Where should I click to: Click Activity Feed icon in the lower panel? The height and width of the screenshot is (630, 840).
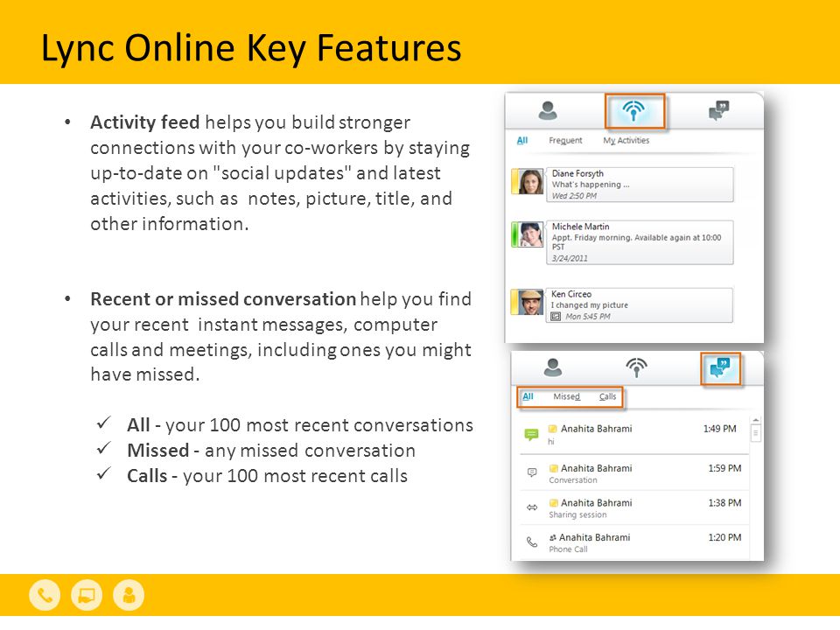tap(636, 367)
